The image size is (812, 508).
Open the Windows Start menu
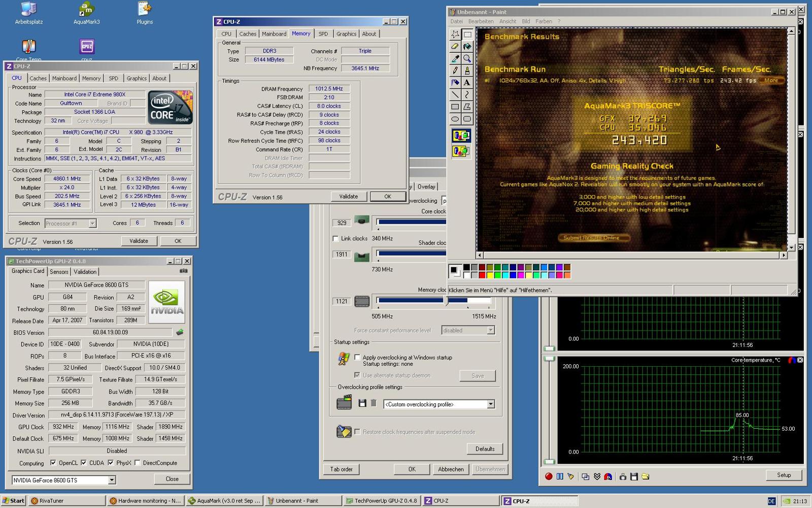(x=14, y=501)
